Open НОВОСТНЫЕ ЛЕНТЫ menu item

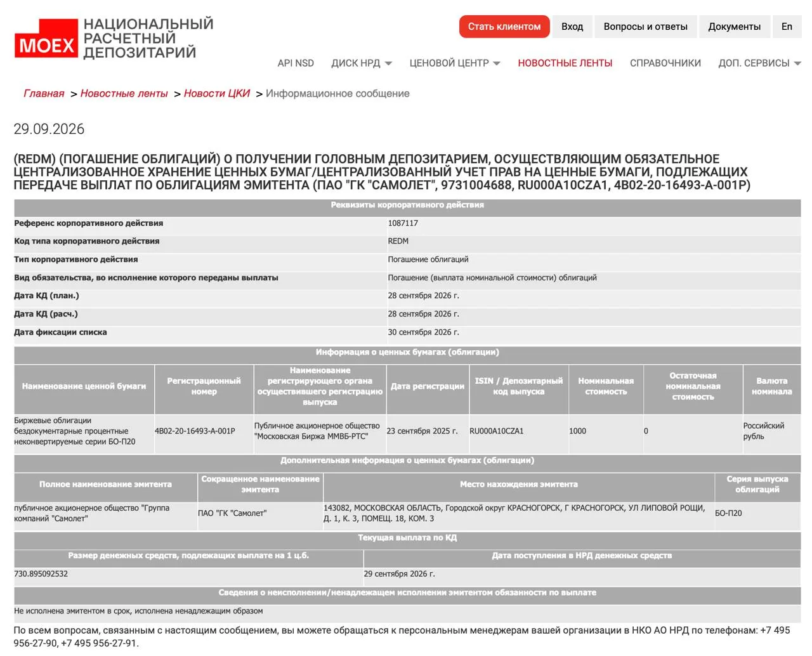pyautogui.click(x=565, y=63)
